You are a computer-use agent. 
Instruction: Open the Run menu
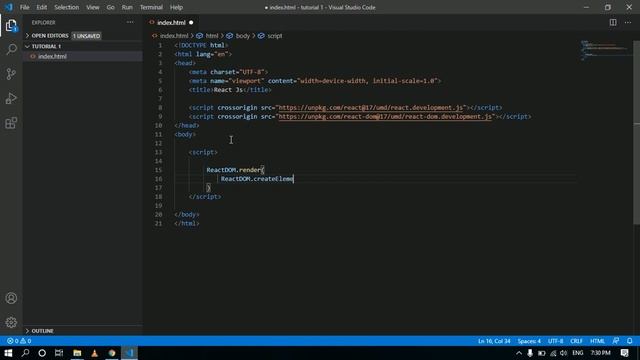pos(127,7)
